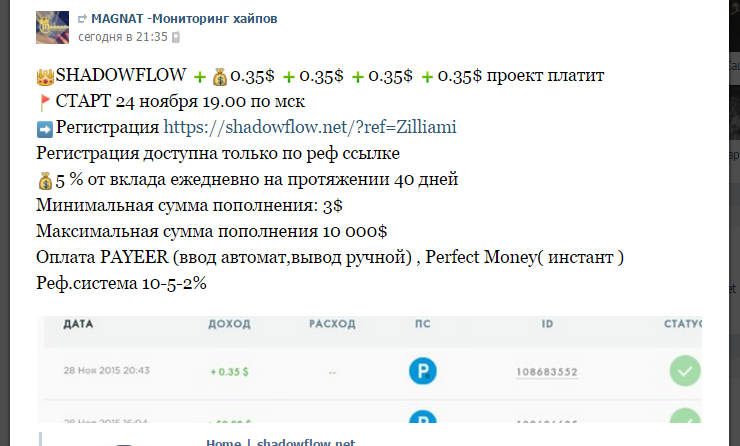Click the post timestamp сегодня в 21:35

(x=123, y=37)
